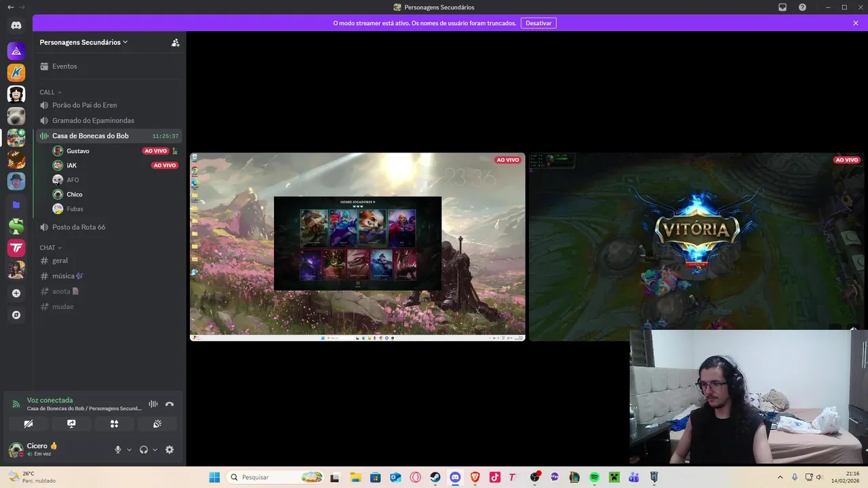Select user iAK in voice channel

115,165
